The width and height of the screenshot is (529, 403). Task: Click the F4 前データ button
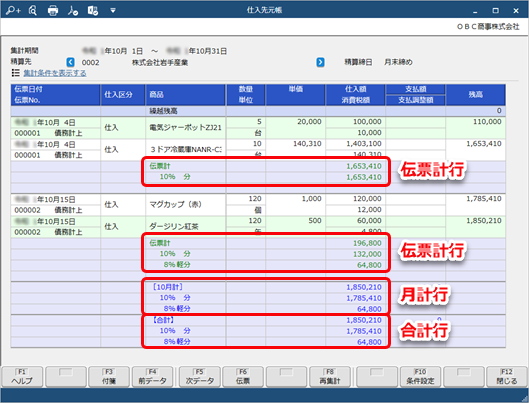pos(152,377)
